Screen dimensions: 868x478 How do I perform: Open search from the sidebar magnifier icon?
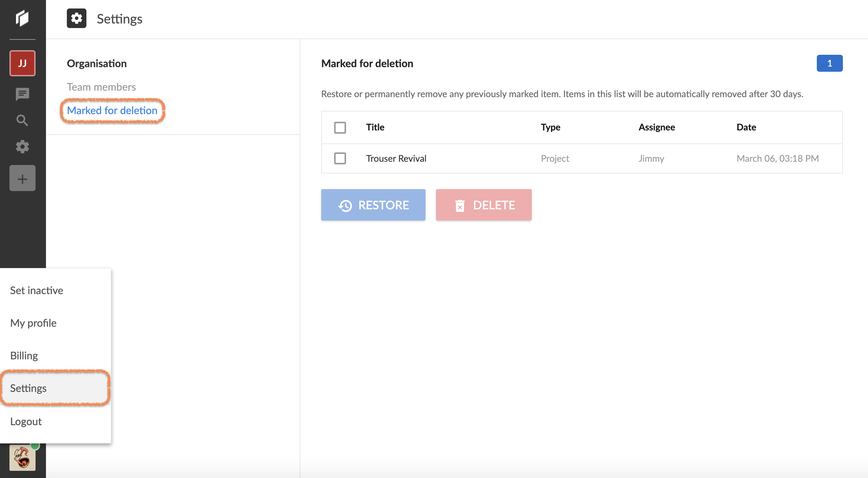tap(22, 120)
